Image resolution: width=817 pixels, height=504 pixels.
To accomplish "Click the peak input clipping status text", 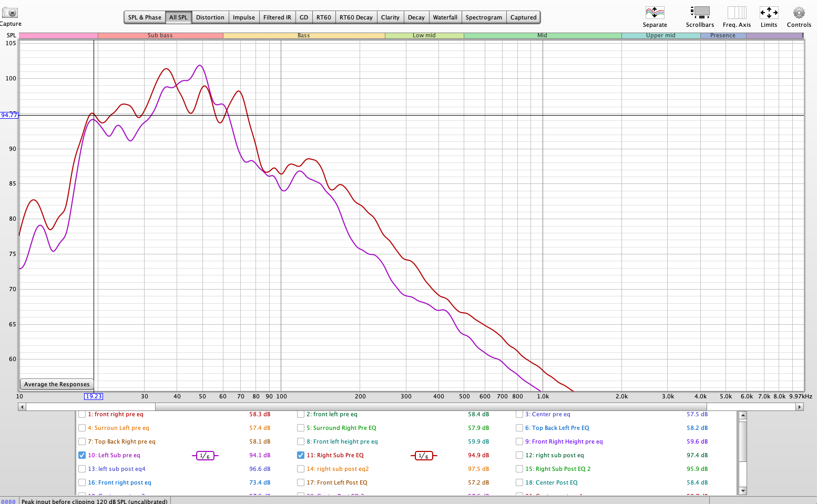I will pyautogui.click(x=95, y=501).
